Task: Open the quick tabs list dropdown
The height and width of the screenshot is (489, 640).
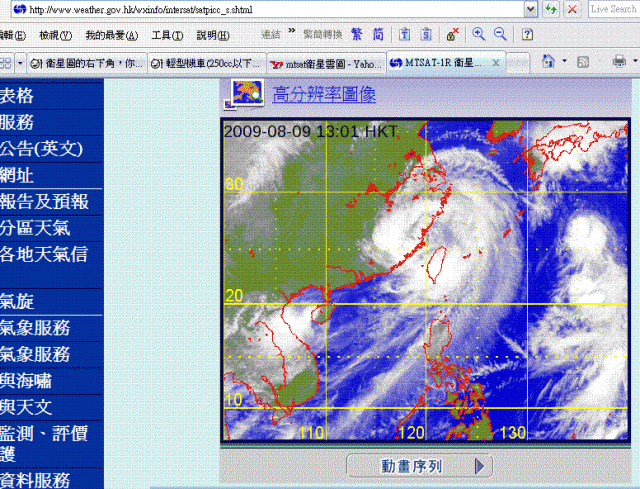Action: click(x=21, y=63)
